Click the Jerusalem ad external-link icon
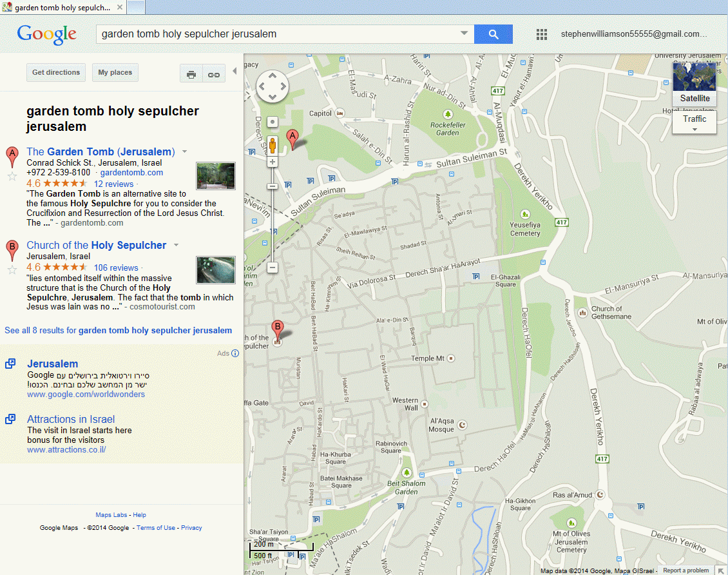 [10, 364]
